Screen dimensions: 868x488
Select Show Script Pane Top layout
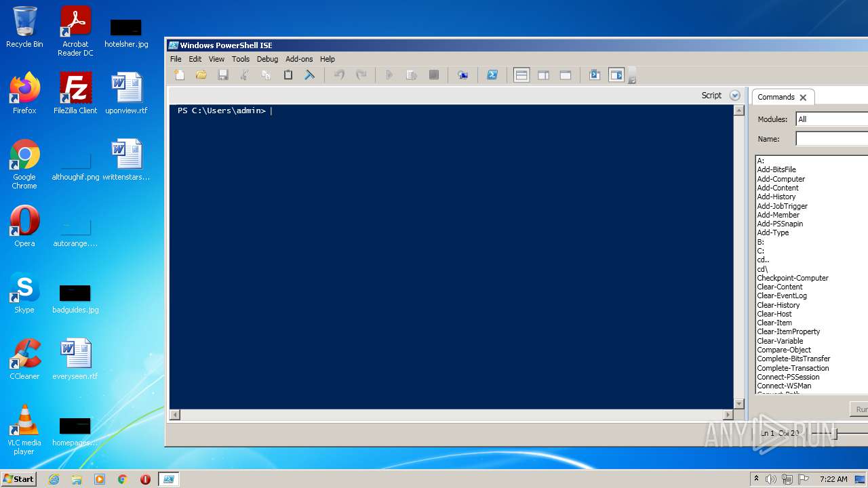point(521,75)
